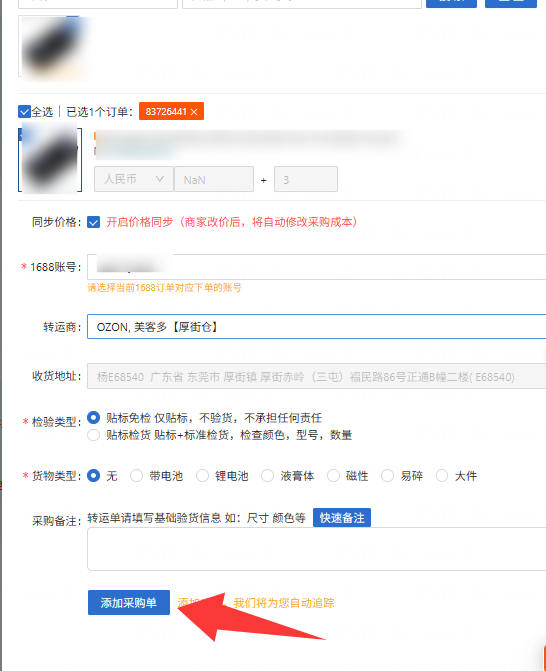Focus the 采购备注 notes text area
The height and width of the screenshot is (671, 546).
tap(317, 549)
